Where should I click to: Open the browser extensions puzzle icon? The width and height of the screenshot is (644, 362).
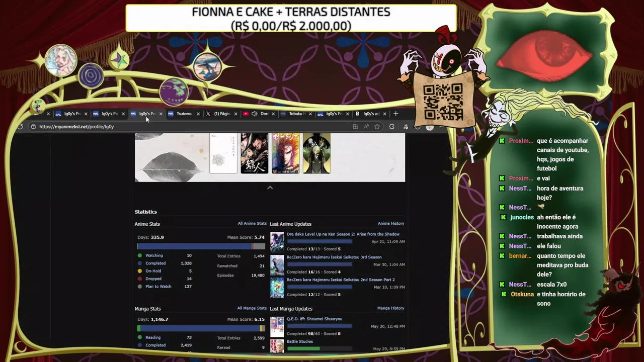392,127
